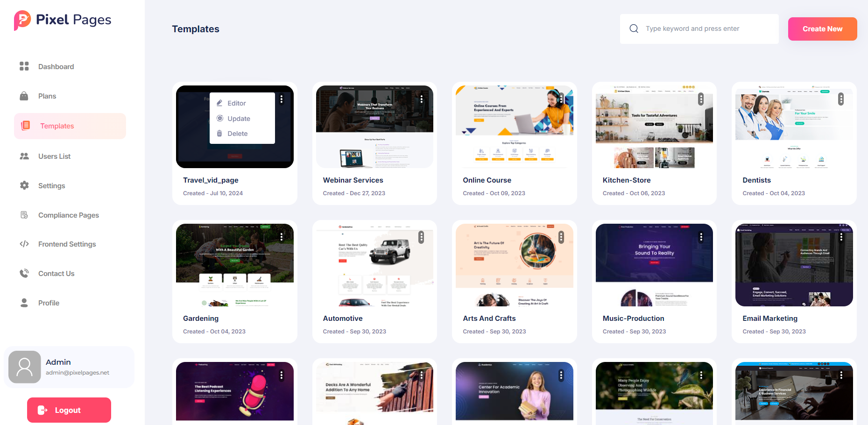Click the gear icon beside Update
This screenshot has width=868, height=425.
click(x=219, y=118)
